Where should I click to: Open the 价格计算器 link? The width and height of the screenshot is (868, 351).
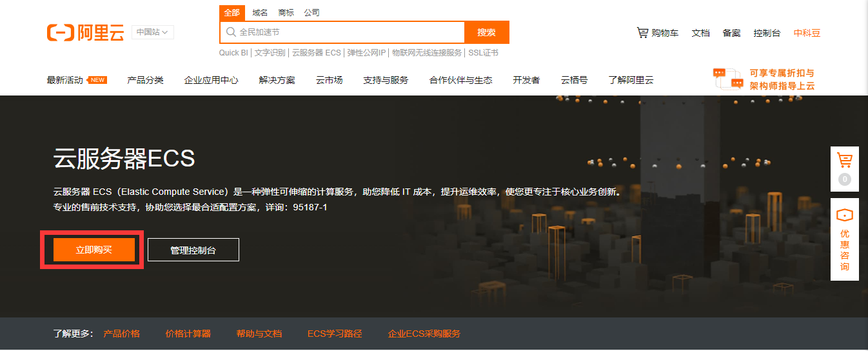(x=188, y=334)
